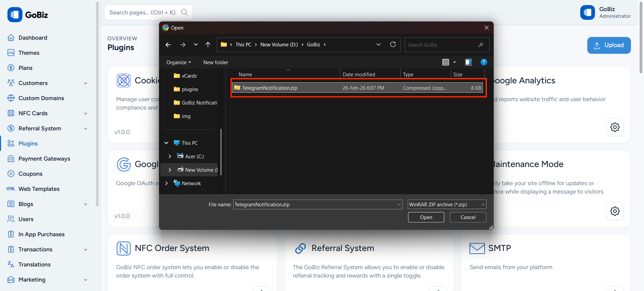Click the File name input
This screenshot has height=291, width=644.
pos(317,205)
